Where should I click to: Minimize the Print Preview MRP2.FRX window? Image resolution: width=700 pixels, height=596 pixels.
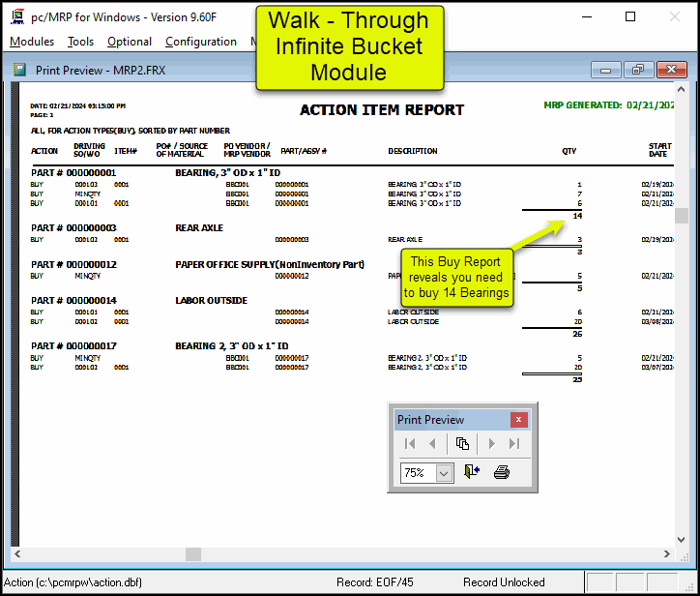tap(606, 70)
